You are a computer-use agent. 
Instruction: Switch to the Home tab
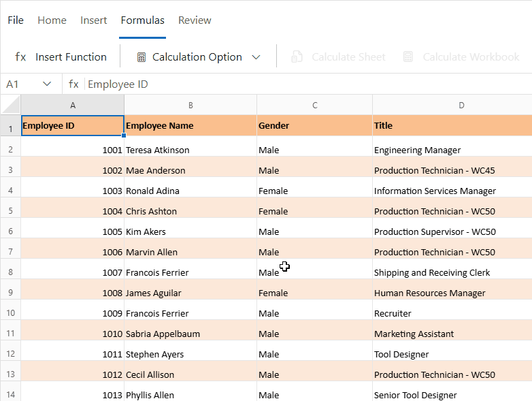click(52, 20)
